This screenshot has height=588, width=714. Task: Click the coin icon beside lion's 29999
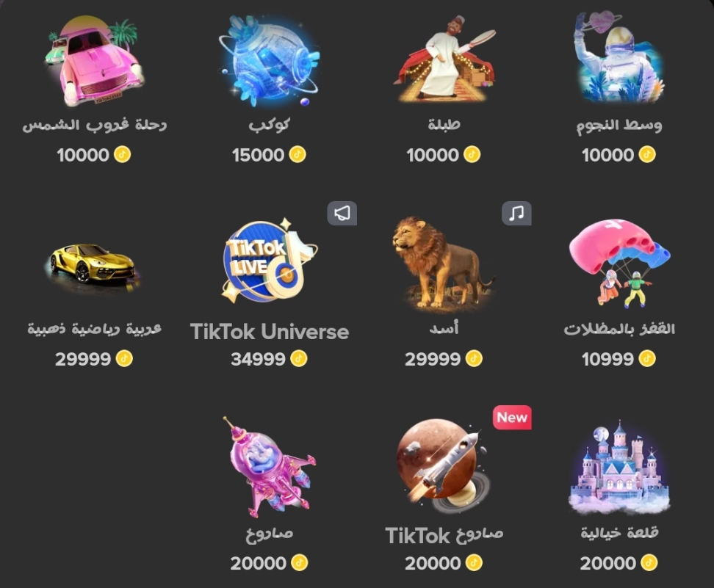coord(474,359)
